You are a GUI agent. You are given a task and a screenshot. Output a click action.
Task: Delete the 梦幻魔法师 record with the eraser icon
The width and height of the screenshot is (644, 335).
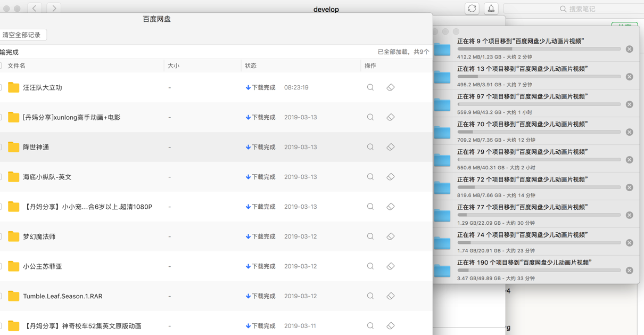pyautogui.click(x=391, y=236)
